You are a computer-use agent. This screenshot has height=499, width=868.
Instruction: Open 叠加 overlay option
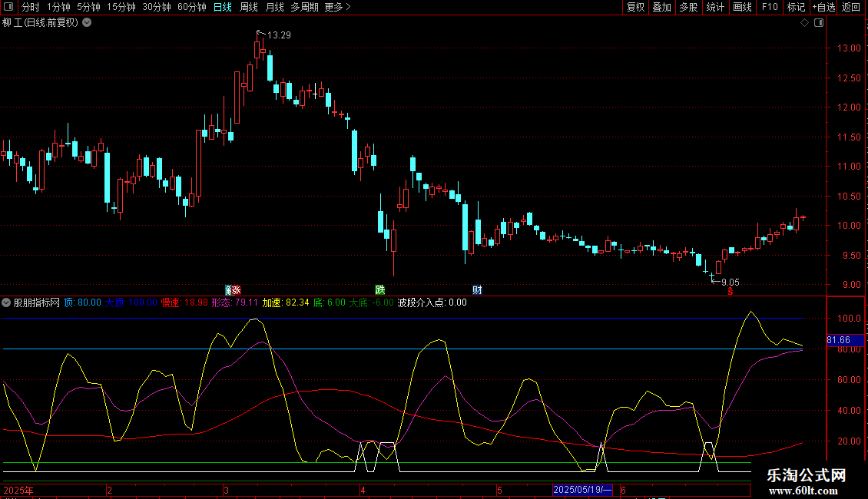(x=661, y=7)
